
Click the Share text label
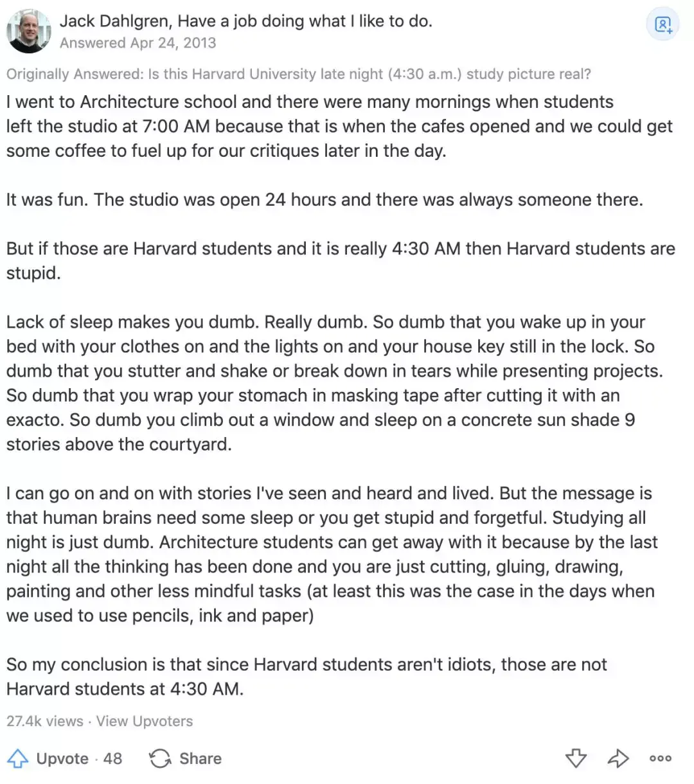coord(200,758)
